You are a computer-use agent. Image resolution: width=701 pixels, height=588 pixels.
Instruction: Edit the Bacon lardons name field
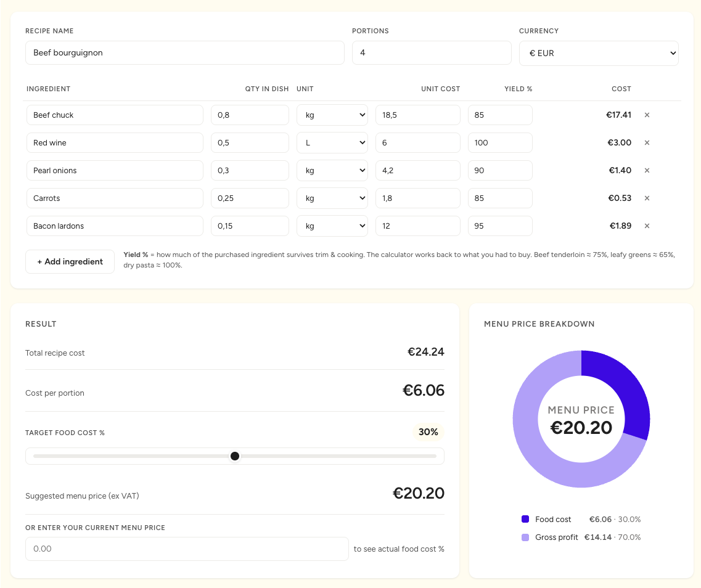coord(115,226)
